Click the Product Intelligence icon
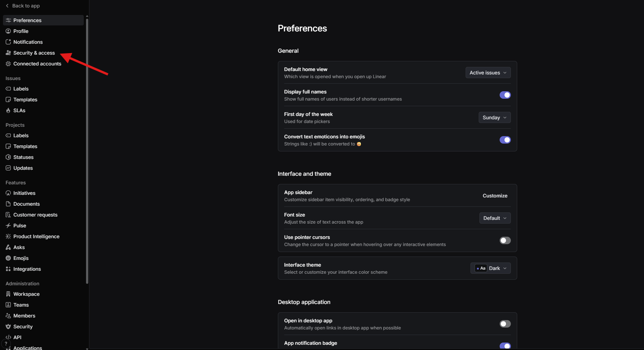 pos(8,236)
